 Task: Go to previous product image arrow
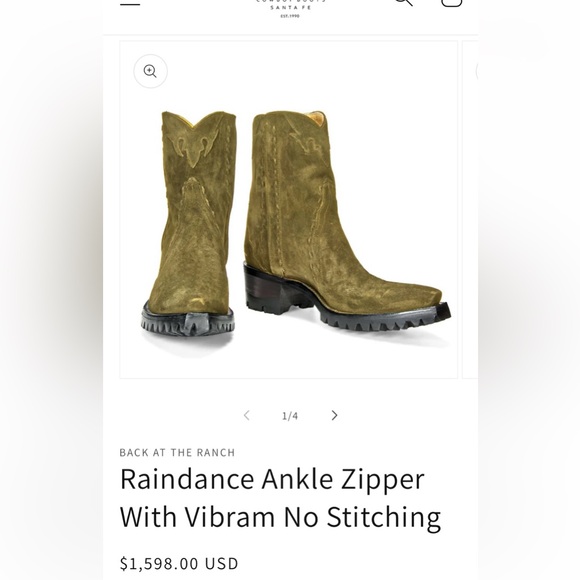click(x=246, y=415)
